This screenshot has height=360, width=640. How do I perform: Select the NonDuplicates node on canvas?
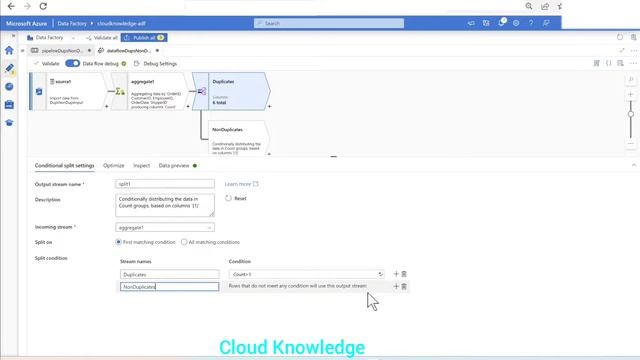tap(239, 138)
